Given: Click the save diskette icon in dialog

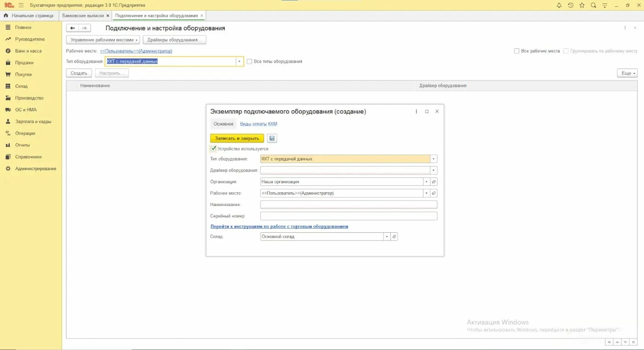Looking at the screenshot, I should pos(272,138).
